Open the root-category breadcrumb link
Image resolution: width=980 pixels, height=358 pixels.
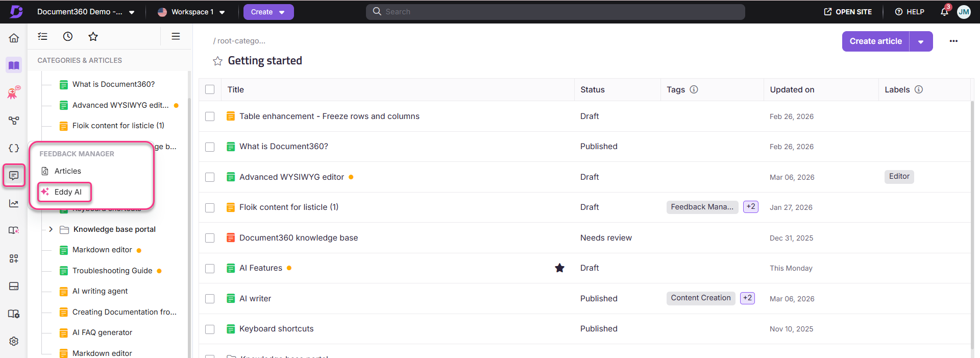pyautogui.click(x=241, y=41)
